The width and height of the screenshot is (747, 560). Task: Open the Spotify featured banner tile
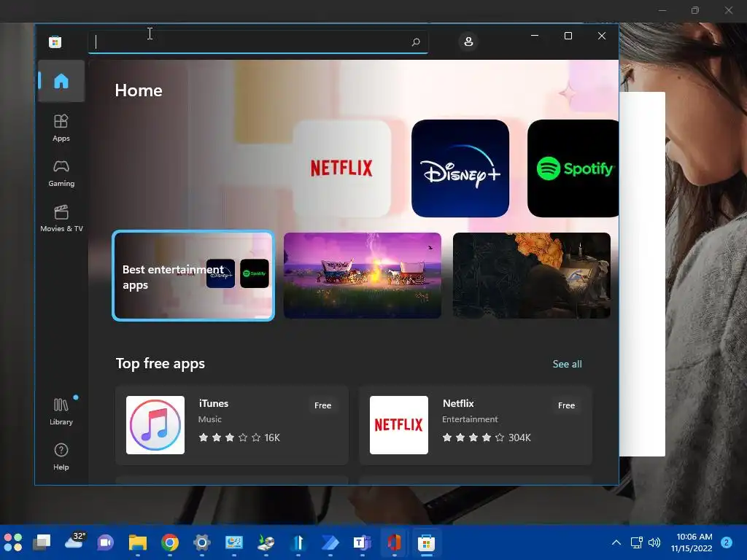pyautogui.click(x=573, y=168)
